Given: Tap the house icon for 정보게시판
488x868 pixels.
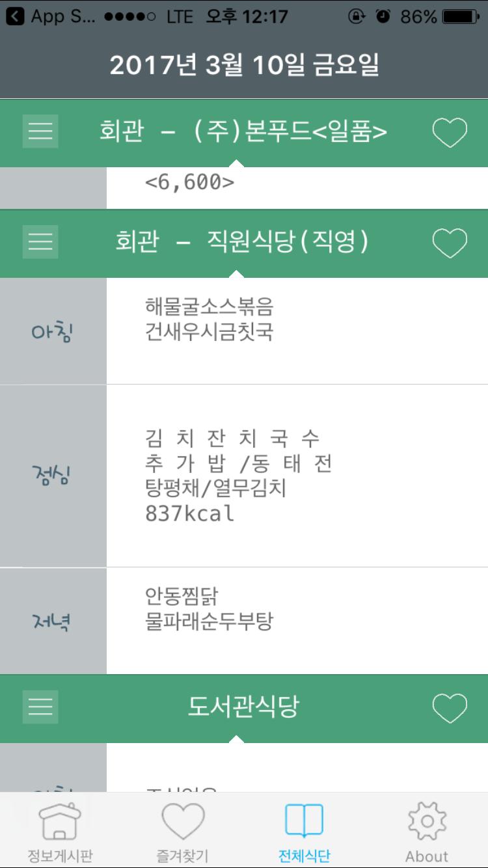Looking at the screenshot, I should click(60, 822).
